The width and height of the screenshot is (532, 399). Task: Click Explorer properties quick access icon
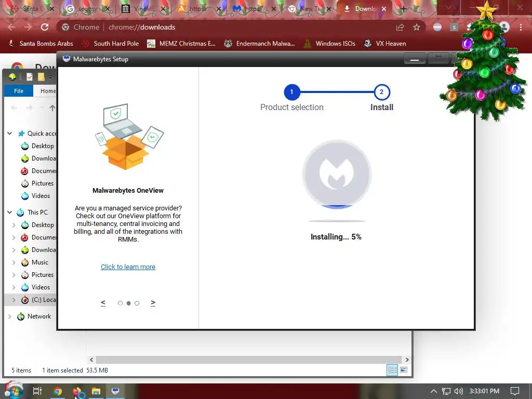click(x=30, y=77)
